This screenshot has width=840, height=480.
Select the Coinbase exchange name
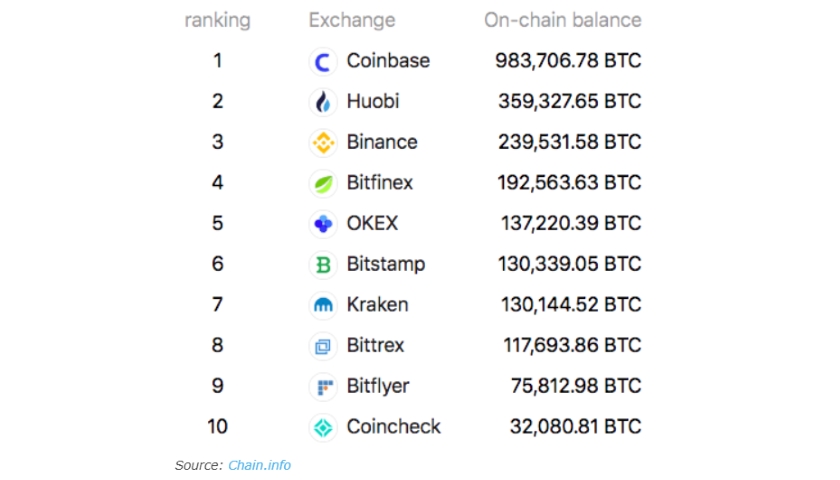388,61
